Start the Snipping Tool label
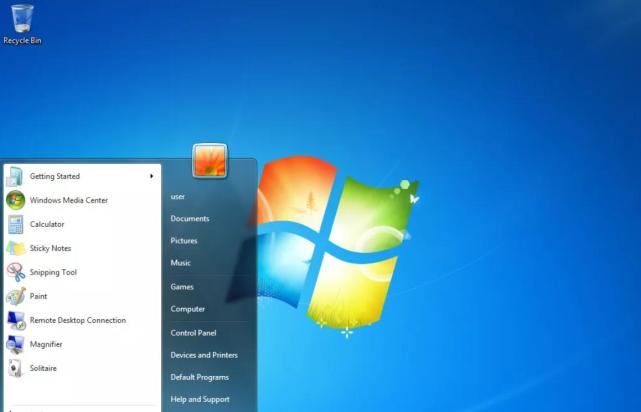The width and height of the screenshot is (641, 412). click(53, 272)
